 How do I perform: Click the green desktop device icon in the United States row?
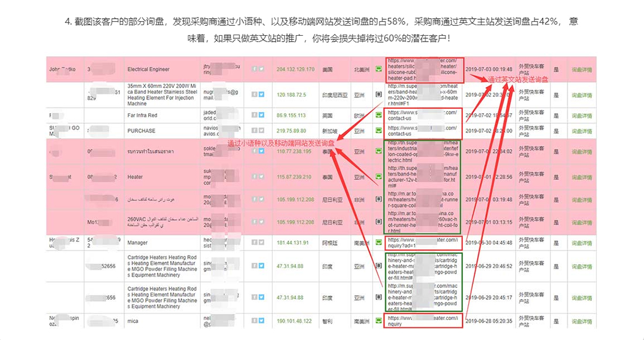pos(379,69)
